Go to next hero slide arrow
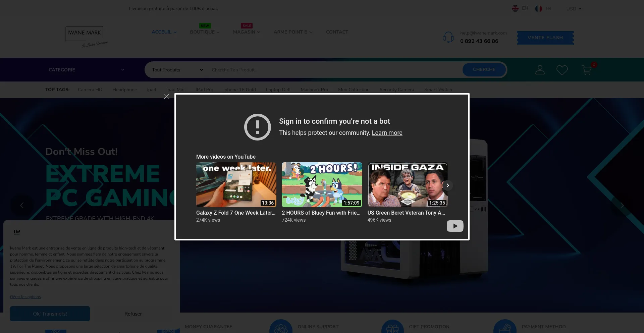The height and width of the screenshot is (333, 644). [622, 205]
